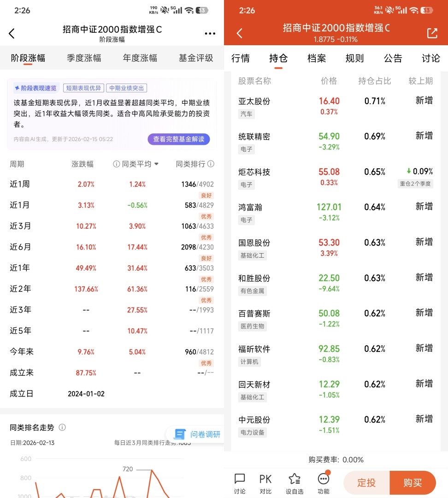This screenshot has height=498, width=448.
Task: Open the 亚太股份 stock row
Action: click(x=336, y=107)
